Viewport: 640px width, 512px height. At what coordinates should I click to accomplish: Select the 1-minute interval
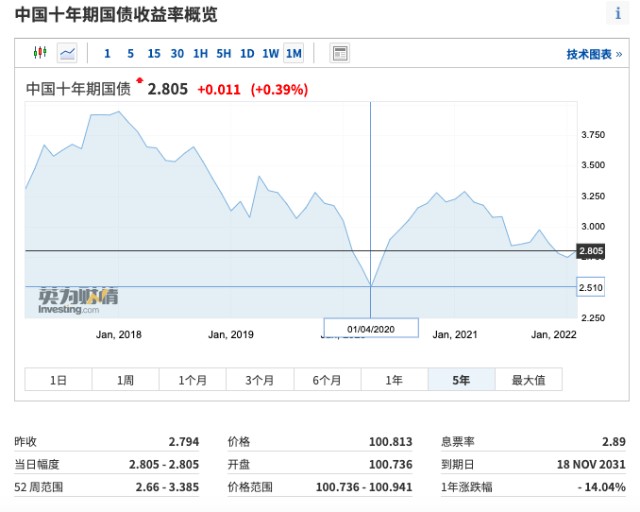[x=107, y=53]
